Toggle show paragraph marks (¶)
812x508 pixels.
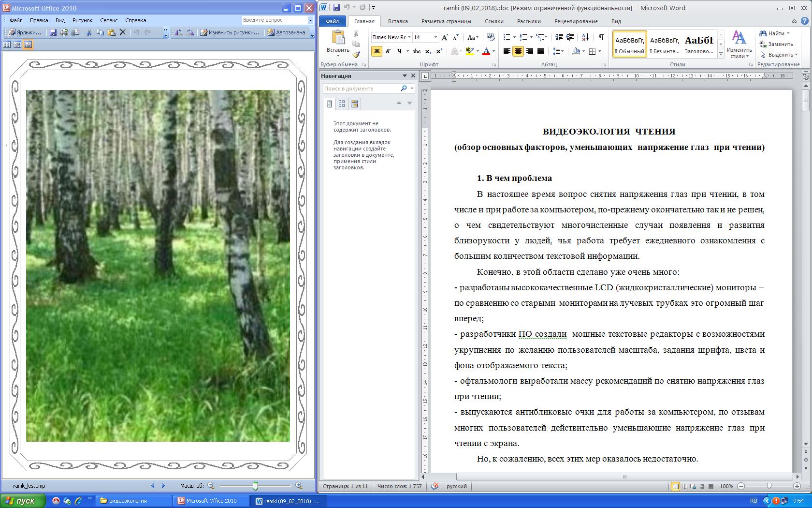(x=601, y=37)
